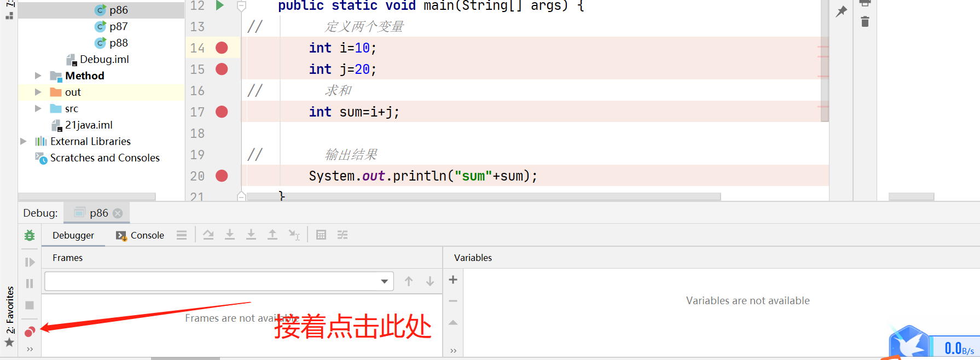Close the p86 debug session tab
980x360 pixels.
(118, 213)
